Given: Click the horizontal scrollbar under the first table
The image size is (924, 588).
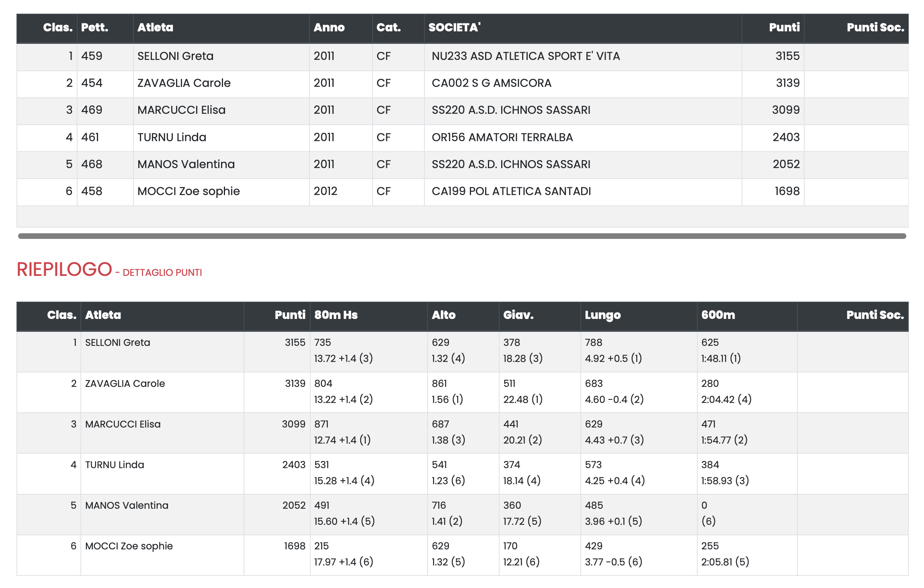Looking at the screenshot, I should coord(462,236).
